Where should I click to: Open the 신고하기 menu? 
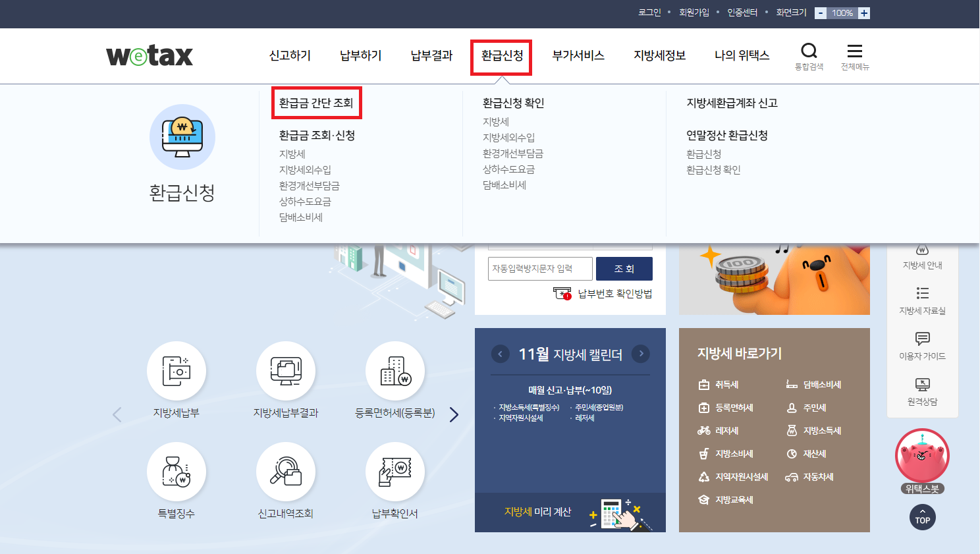tap(290, 55)
